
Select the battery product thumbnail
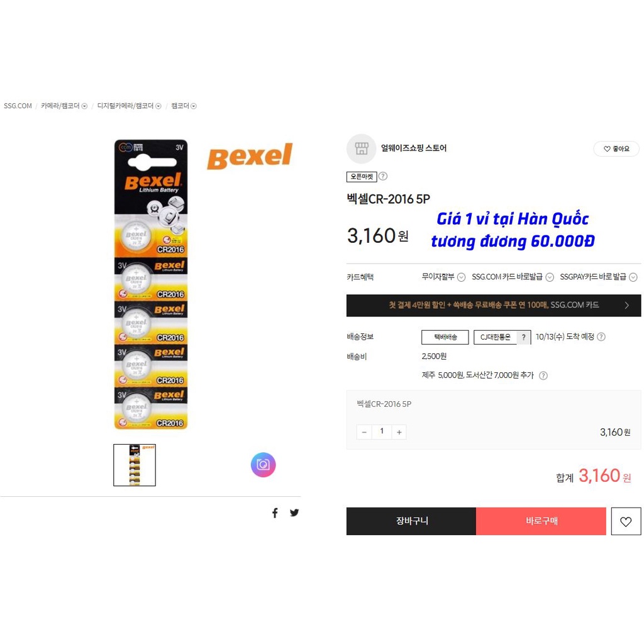(135, 465)
